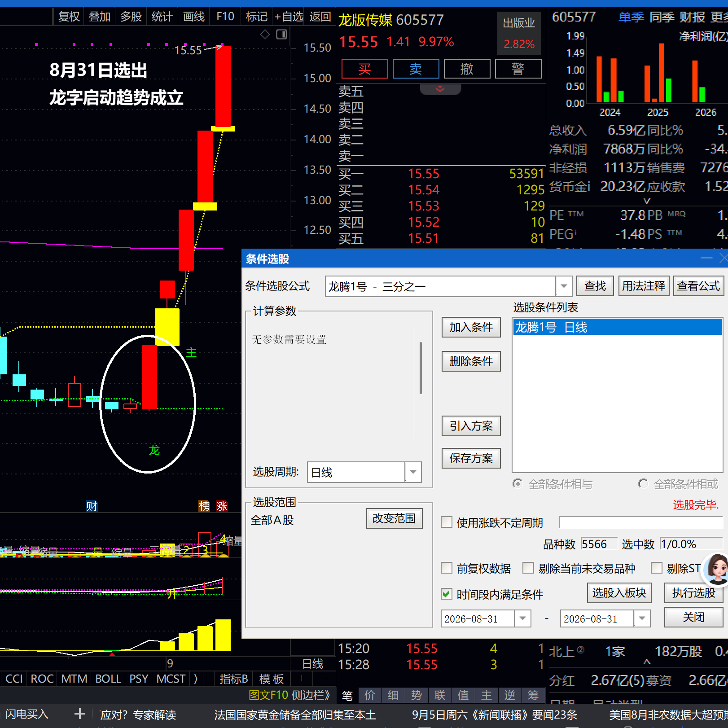
Task: Click the 撤 cancel-order button
Action: pos(467,69)
